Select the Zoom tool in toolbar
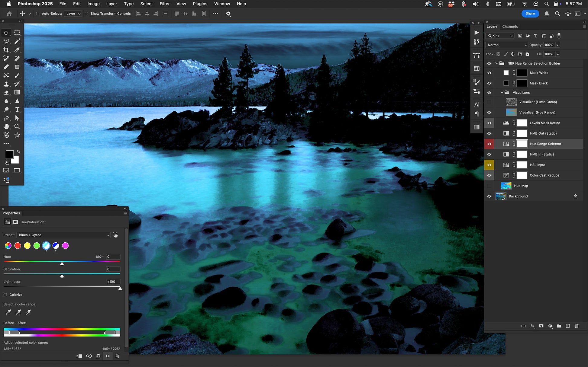 point(17,126)
